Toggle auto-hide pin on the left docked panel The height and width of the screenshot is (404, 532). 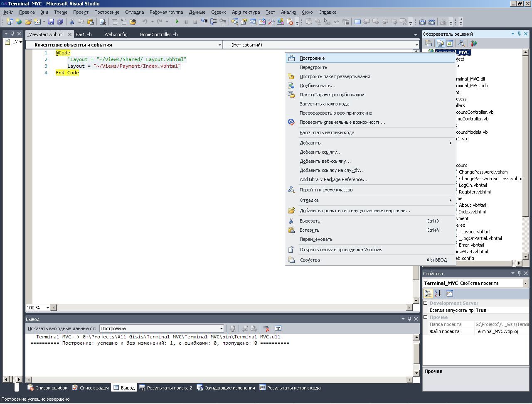[x=12, y=34]
